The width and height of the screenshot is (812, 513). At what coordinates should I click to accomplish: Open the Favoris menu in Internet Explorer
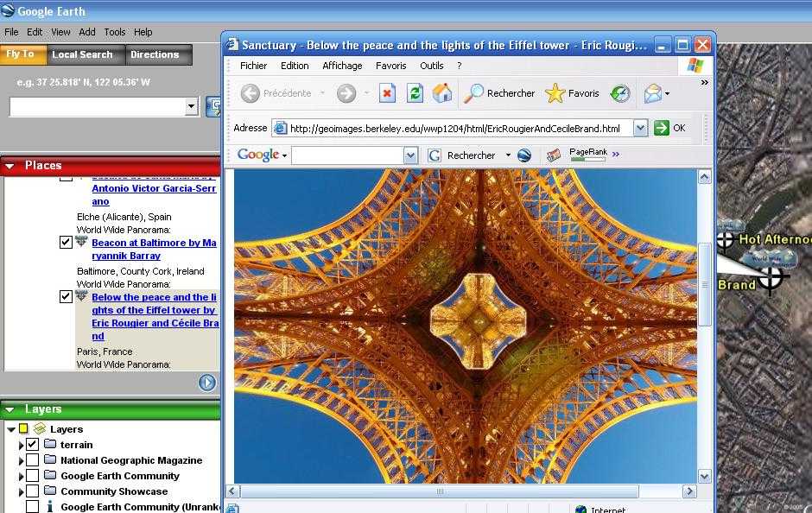[x=391, y=66]
